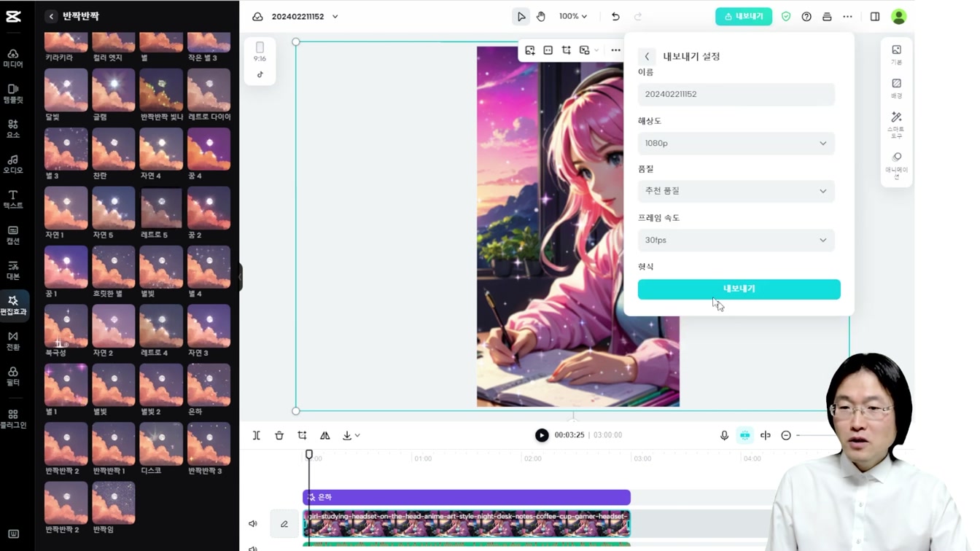Open the 기본 basic properties panel
Viewport: 980px width, 551px height.
[896, 55]
